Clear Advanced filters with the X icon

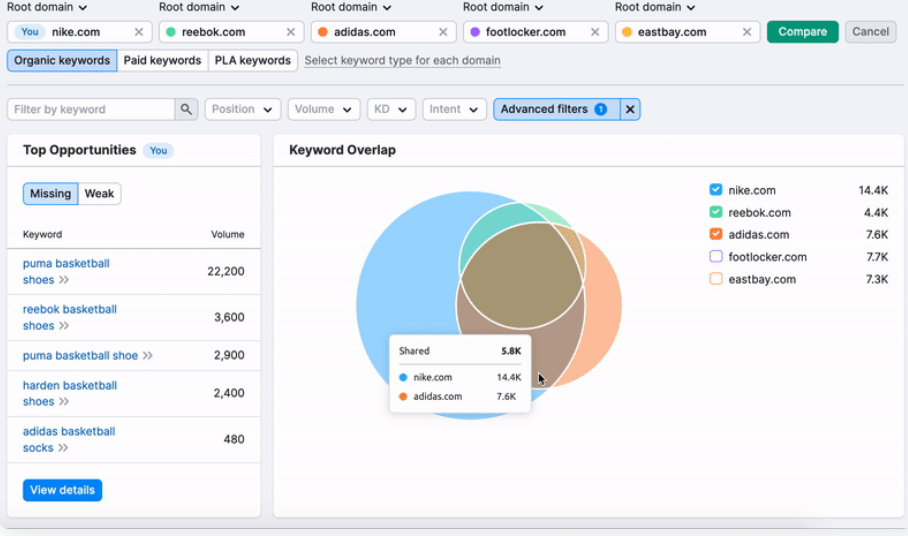tap(630, 109)
